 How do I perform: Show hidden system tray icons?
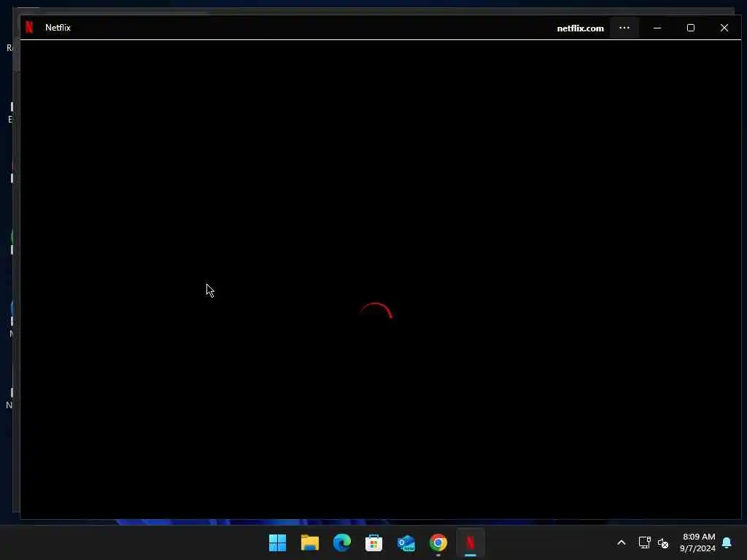pos(622,542)
